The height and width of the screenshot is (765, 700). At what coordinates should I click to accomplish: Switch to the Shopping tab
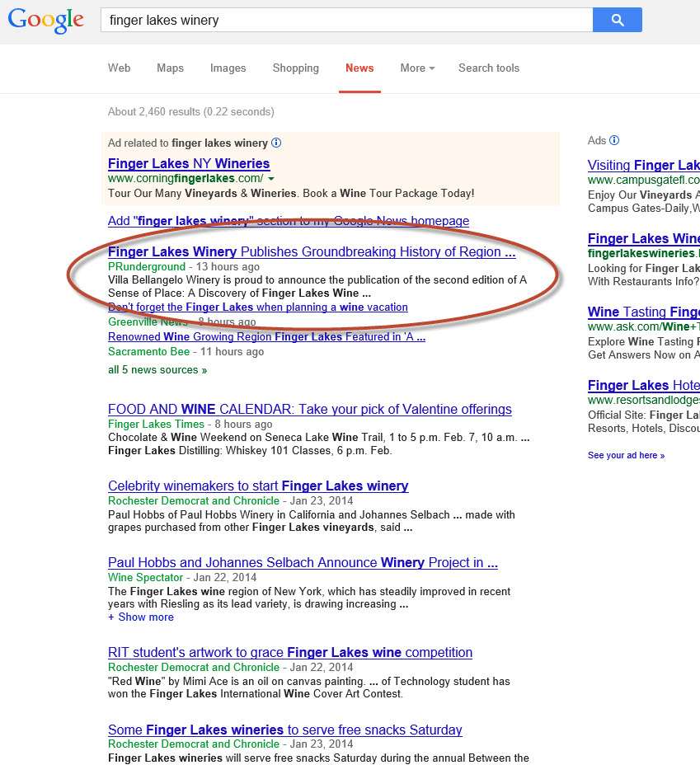point(296,68)
